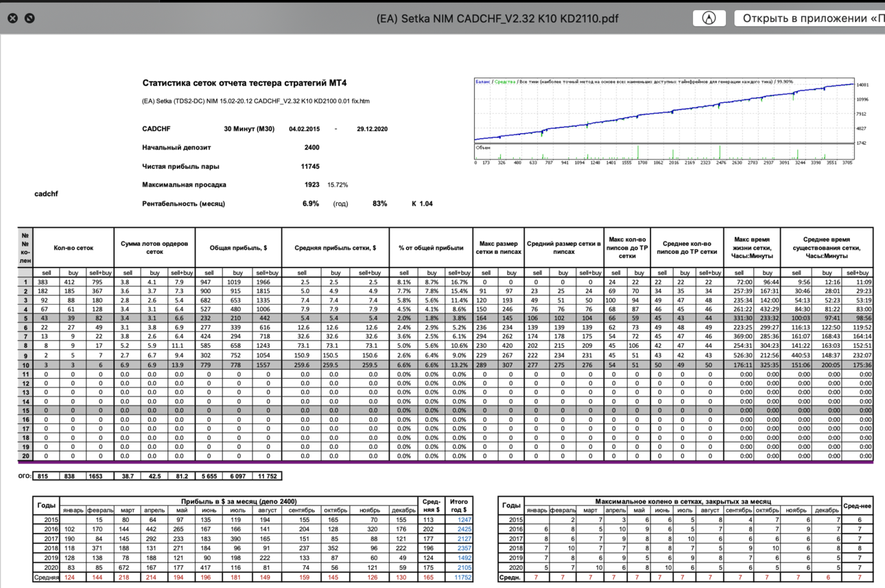Screen dimensions: 885x588
Task: Close the Quick Look preview window
Action: click(12, 19)
